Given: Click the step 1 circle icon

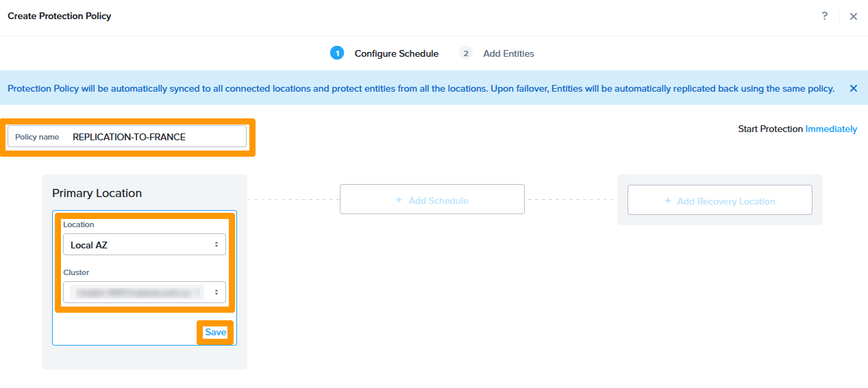Looking at the screenshot, I should click(x=336, y=53).
